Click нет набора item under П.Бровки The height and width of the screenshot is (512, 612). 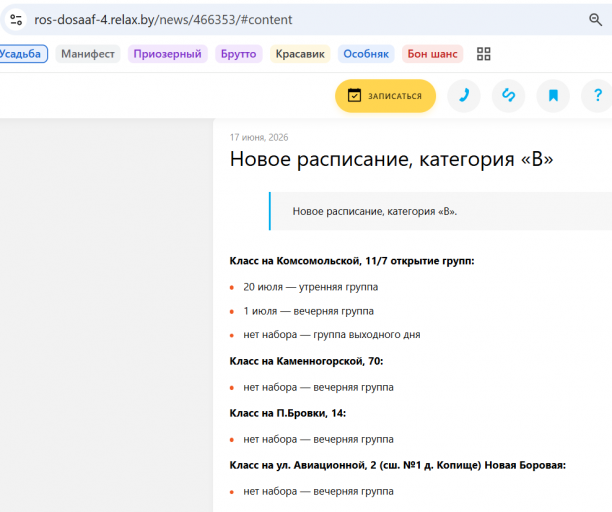click(318, 439)
